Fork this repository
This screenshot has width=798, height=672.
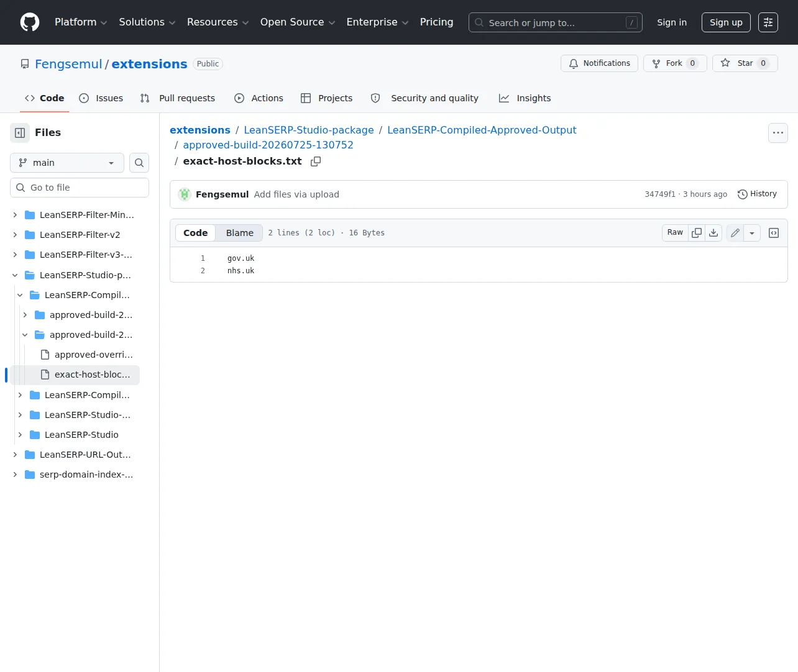[675, 63]
